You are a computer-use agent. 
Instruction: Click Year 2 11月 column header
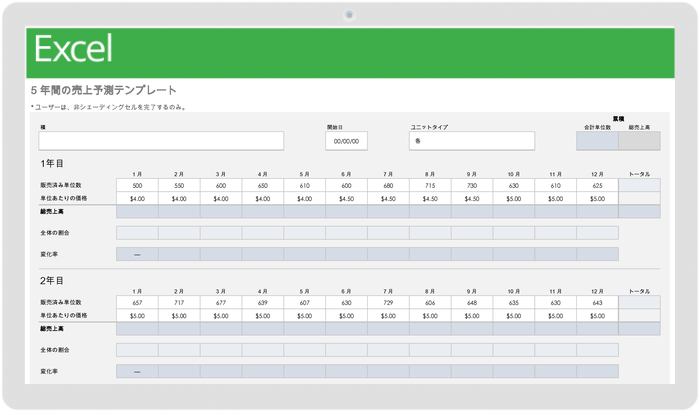tap(555, 291)
